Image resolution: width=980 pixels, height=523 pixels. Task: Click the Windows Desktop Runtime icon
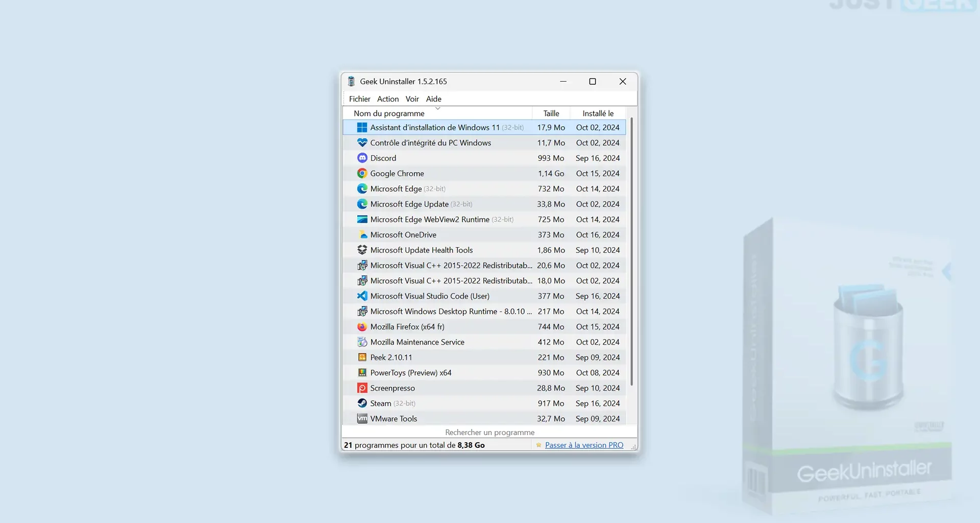pyautogui.click(x=362, y=311)
